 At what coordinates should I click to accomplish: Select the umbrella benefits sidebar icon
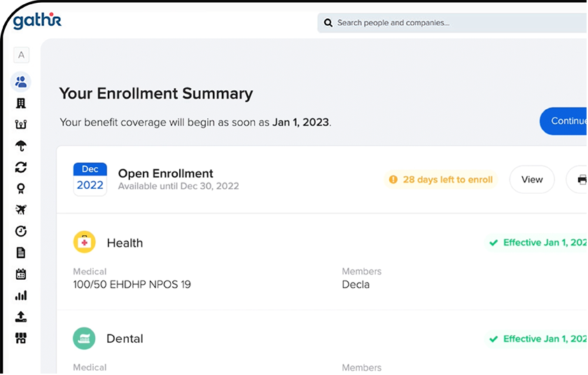(21, 146)
